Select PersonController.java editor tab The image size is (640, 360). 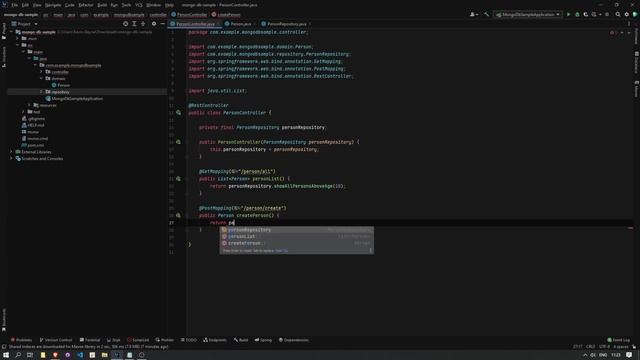195,24
